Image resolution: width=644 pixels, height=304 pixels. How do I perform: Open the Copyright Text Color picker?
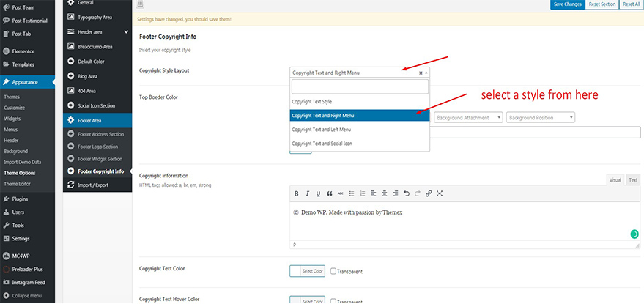pos(308,271)
